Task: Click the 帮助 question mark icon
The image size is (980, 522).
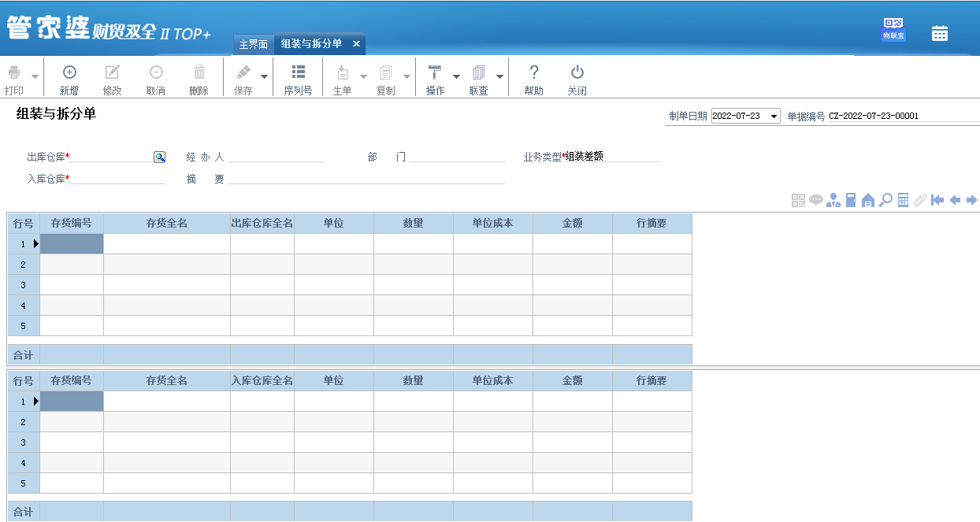Action: tap(533, 72)
